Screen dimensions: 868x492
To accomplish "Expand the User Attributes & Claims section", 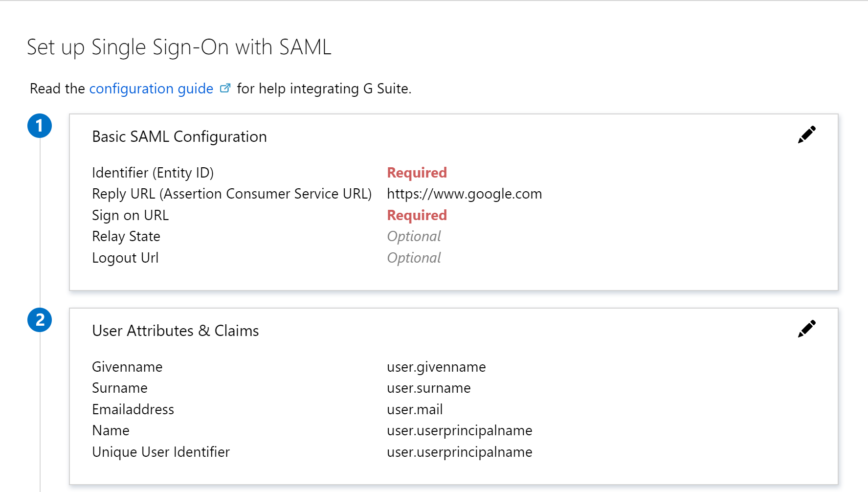I will coord(175,331).
